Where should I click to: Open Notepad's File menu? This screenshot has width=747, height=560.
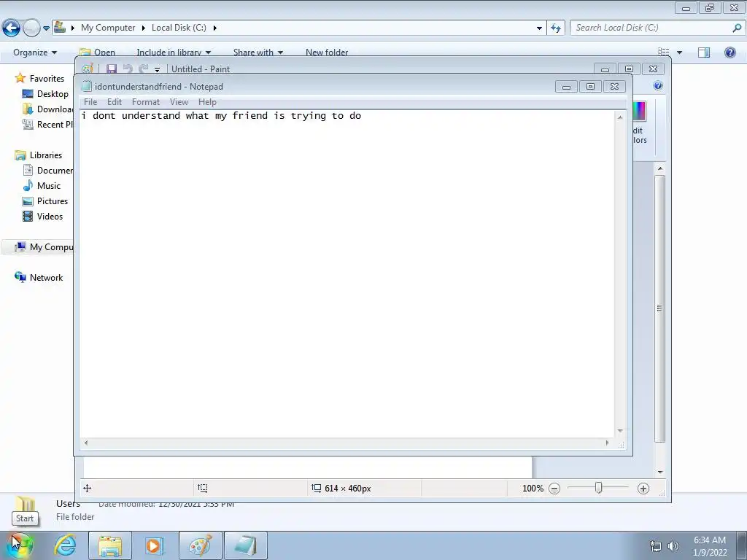click(x=90, y=102)
